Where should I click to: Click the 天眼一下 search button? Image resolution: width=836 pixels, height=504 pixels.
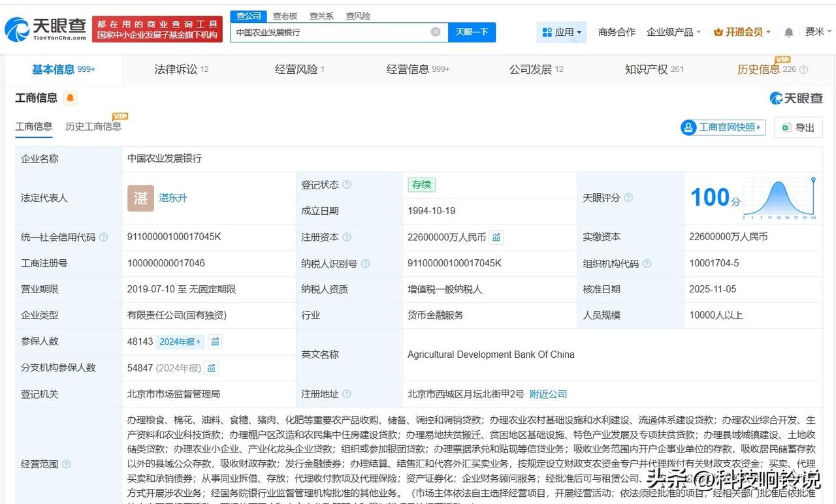coord(472,32)
